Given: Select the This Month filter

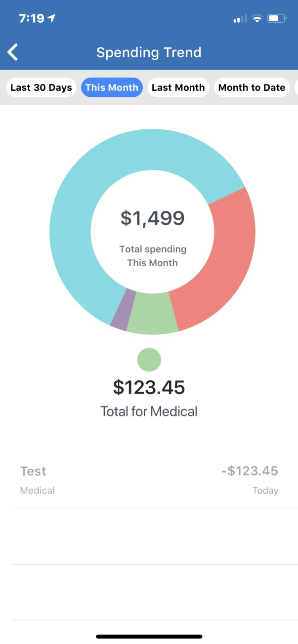Looking at the screenshot, I should (x=112, y=87).
